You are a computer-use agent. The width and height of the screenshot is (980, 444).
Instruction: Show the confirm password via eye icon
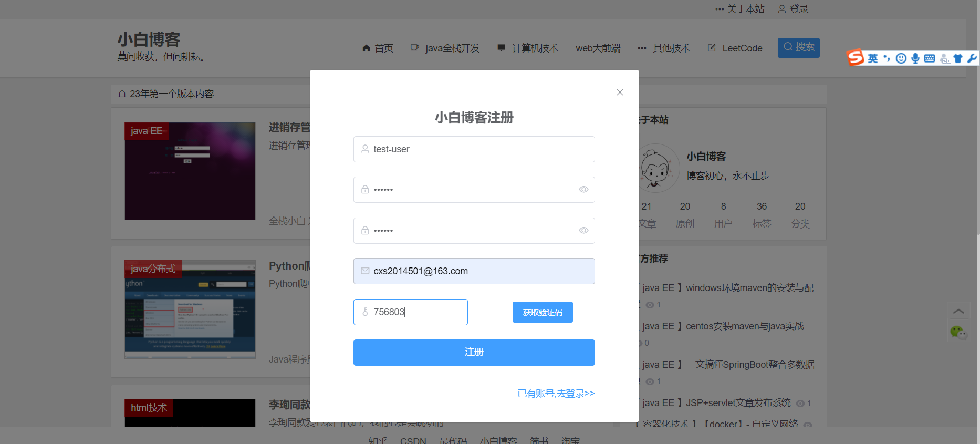(583, 231)
